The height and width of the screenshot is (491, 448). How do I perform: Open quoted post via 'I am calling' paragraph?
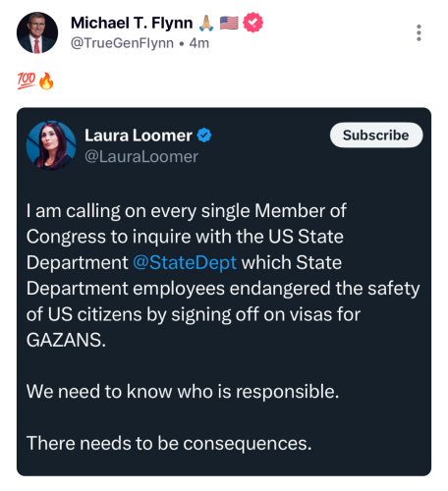(223, 275)
